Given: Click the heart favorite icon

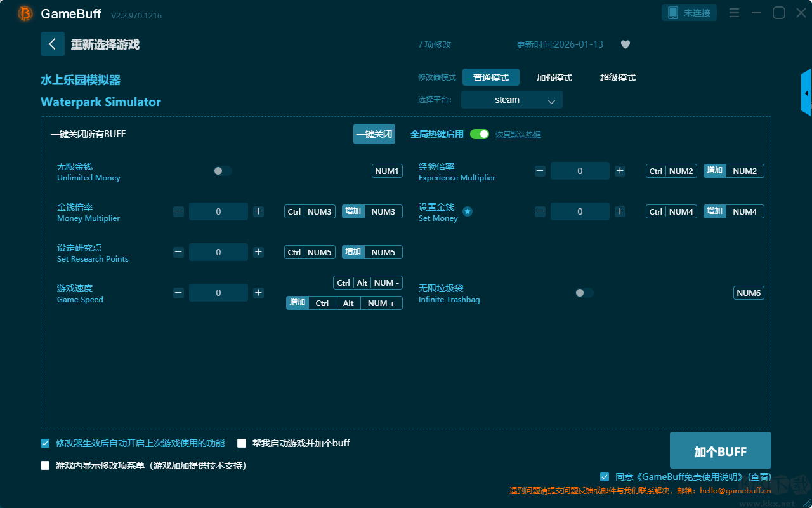Looking at the screenshot, I should [625, 44].
